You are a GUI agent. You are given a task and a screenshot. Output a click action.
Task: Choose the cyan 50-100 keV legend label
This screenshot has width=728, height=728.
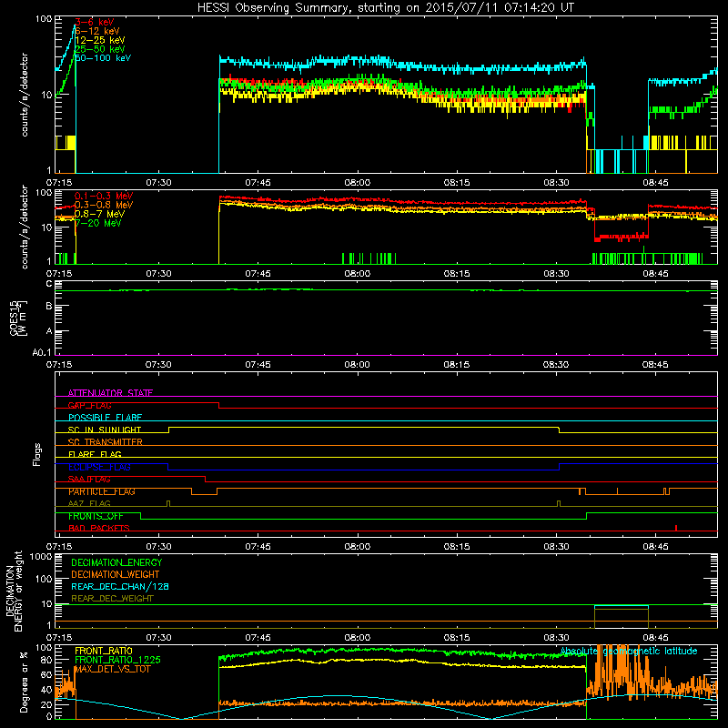coord(103,58)
